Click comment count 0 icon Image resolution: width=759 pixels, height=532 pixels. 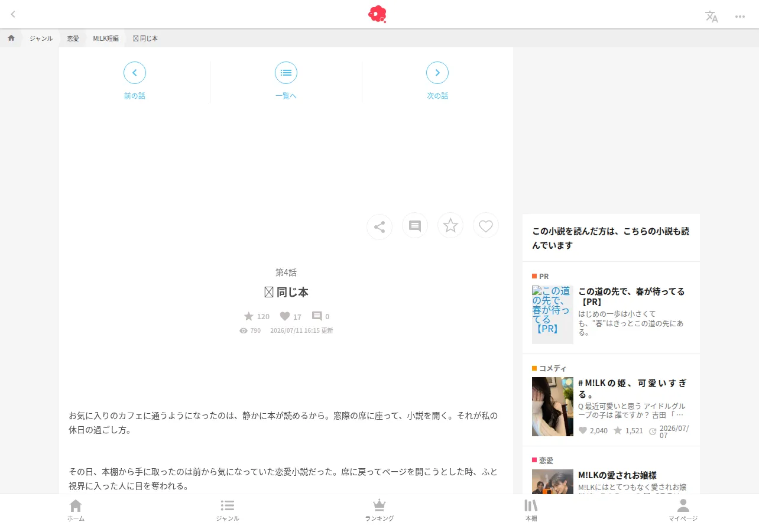[320, 316]
